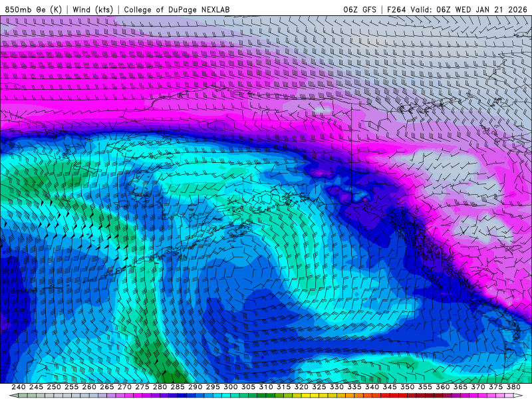Select the 325 scale label
532x399 pixels.
tap(319, 387)
